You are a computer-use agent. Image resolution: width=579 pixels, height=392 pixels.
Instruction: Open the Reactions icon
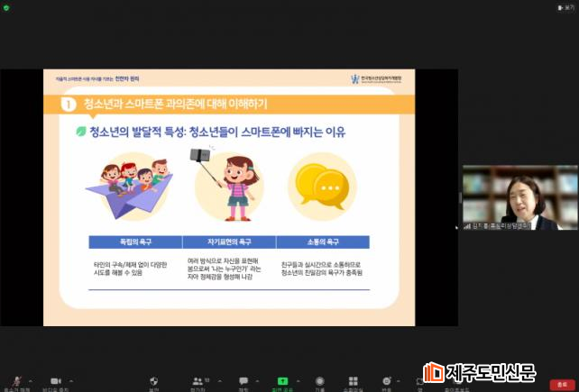click(x=386, y=380)
